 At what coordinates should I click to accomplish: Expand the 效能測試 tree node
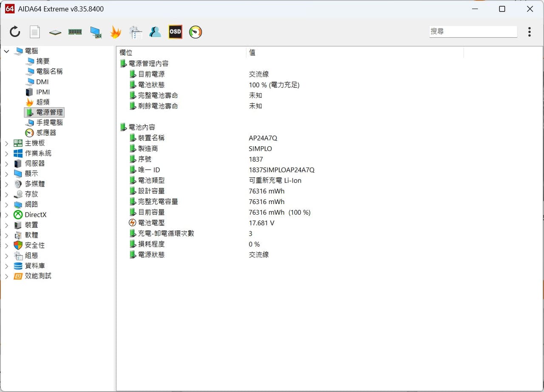(x=6, y=276)
